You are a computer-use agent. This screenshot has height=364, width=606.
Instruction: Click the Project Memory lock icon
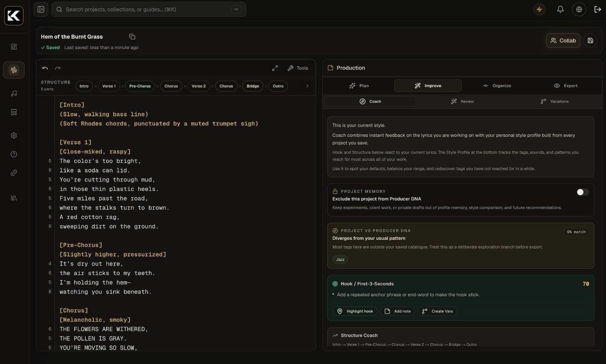[x=335, y=191]
